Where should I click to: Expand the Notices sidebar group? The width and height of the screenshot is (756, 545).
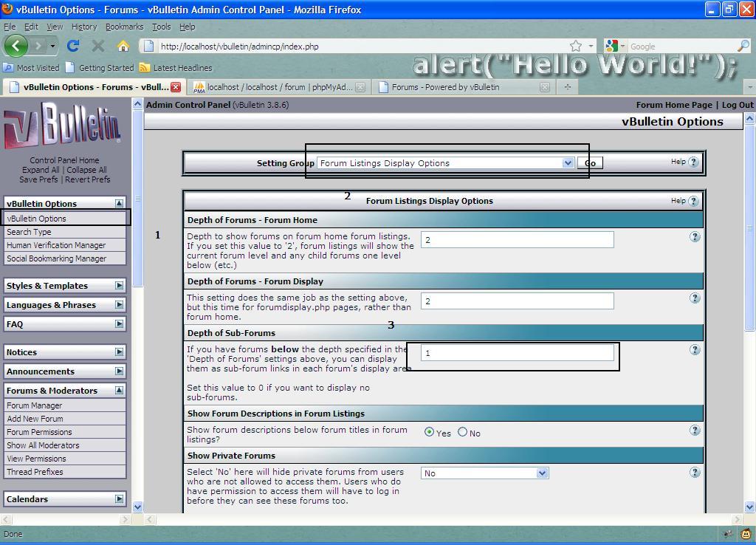(x=119, y=352)
